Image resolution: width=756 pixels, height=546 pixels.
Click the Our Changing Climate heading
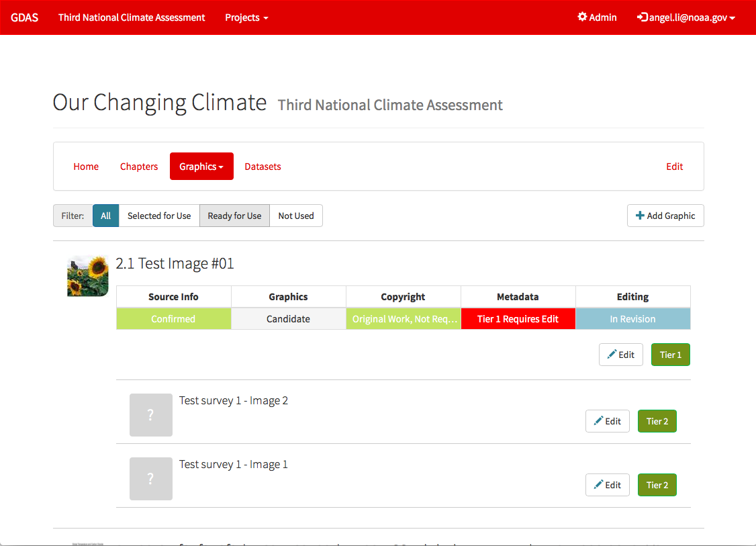[x=160, y=102]
